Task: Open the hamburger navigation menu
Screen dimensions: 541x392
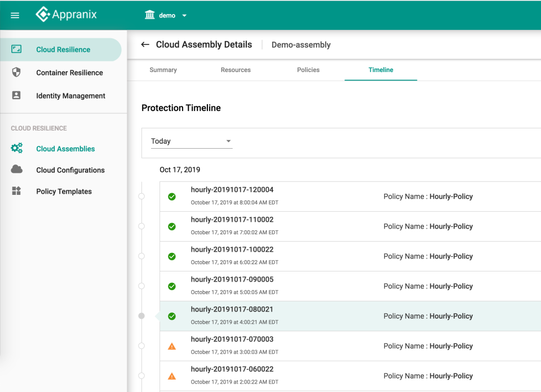Action: pyautogui.click(x=15, y=15)
